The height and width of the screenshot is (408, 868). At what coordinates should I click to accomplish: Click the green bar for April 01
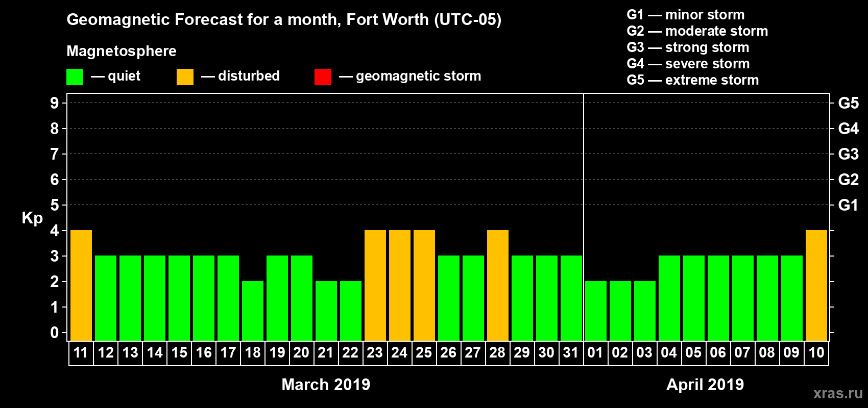[x=596, y=311]
